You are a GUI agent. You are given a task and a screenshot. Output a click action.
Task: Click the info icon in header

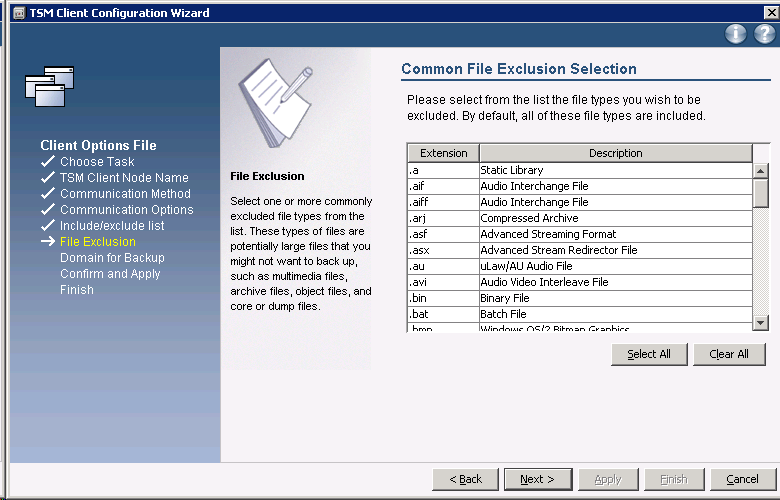[x=736, y=34]
